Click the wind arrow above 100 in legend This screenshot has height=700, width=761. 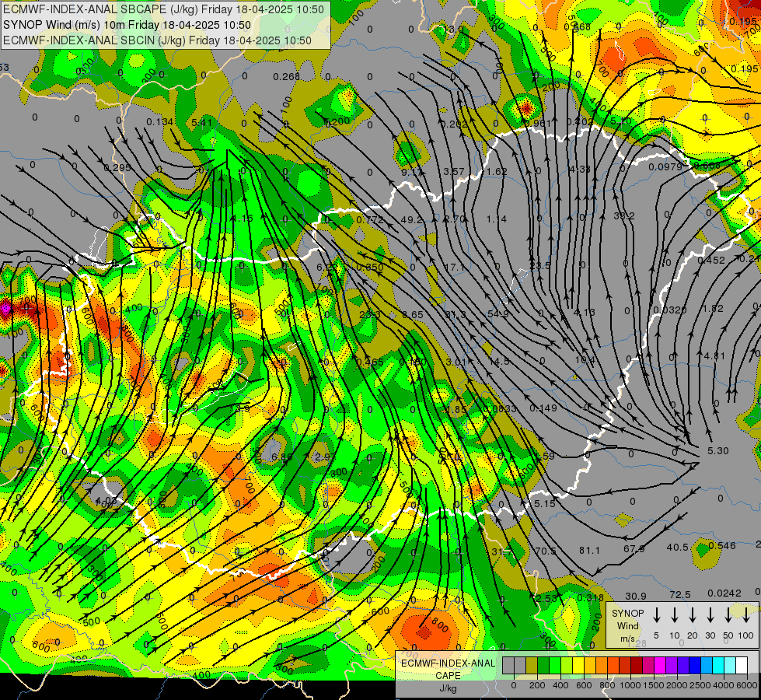point(746,615)
